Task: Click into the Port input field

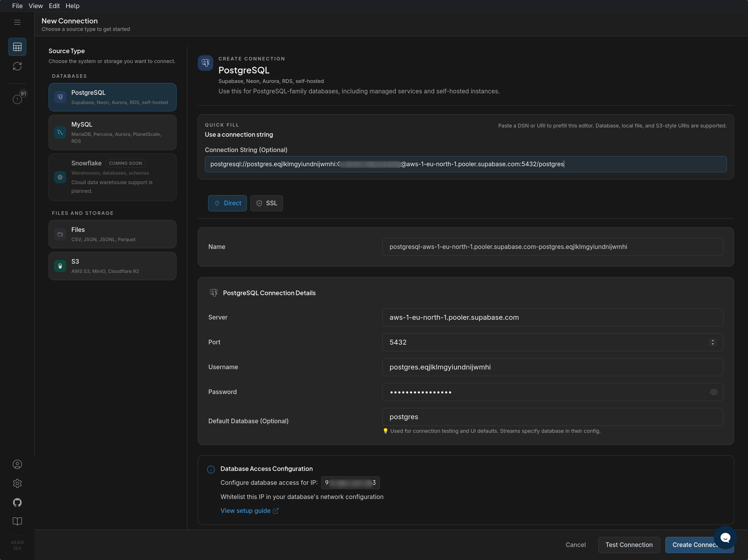Action: click(553, 342)
